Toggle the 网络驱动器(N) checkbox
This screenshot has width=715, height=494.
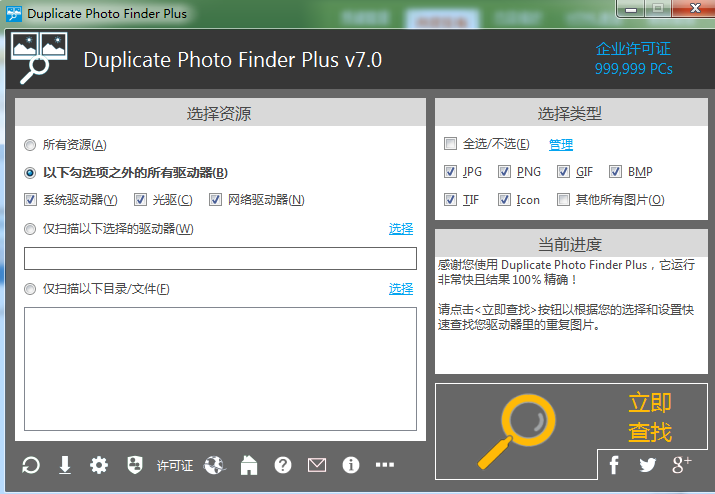(215, 200)
